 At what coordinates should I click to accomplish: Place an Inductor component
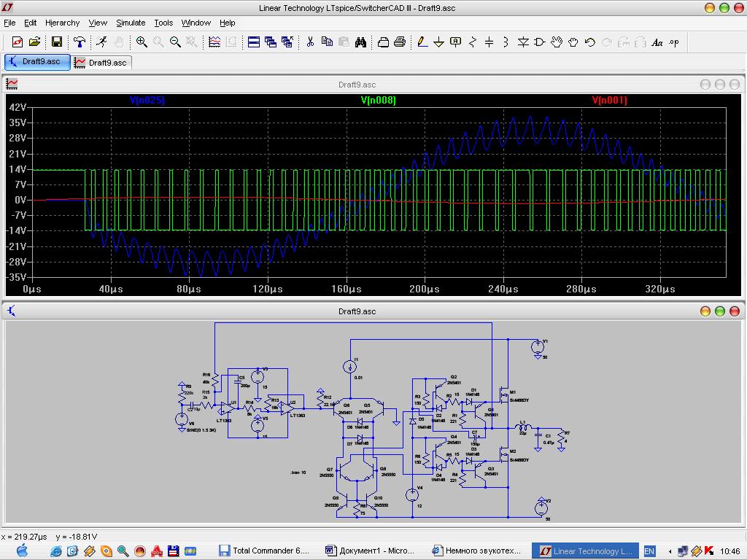[506, 42]
